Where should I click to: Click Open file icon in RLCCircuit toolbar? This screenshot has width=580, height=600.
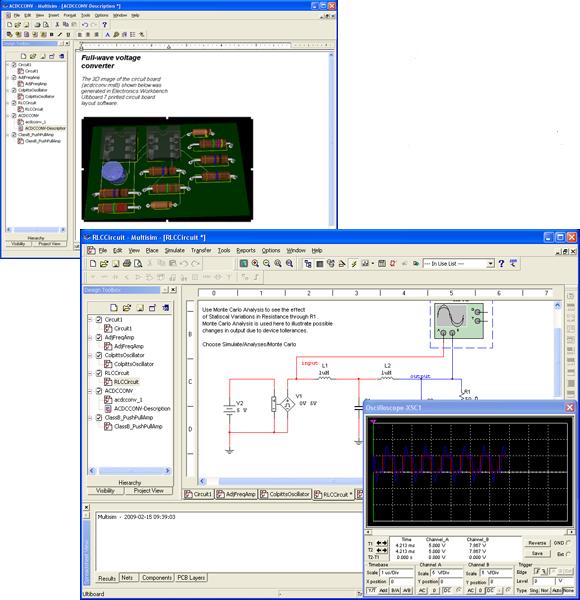pyautogui.click(x=104, y=264)
